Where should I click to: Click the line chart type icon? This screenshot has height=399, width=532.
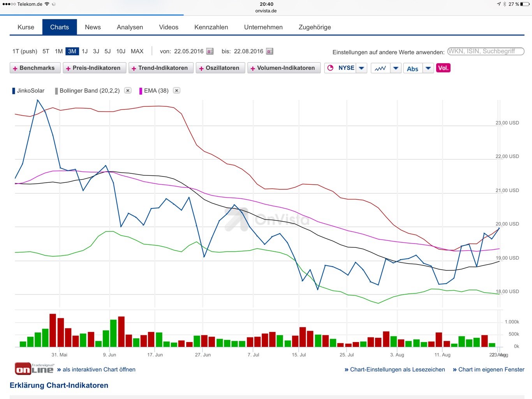[x=380, y=68]
